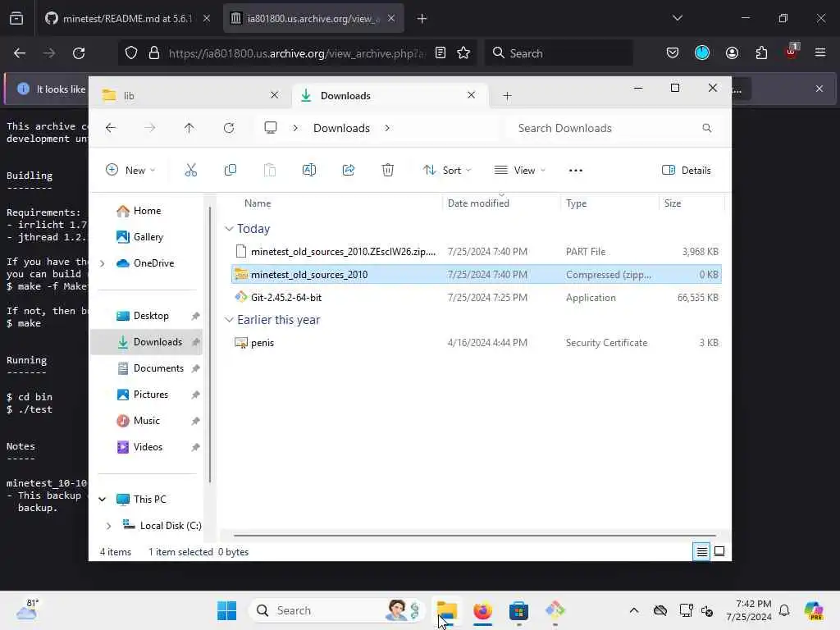List all Firefox tabs dropdown arrow
Image resolution: width=840 pixels, height=630 pixels.
[677, 18]
